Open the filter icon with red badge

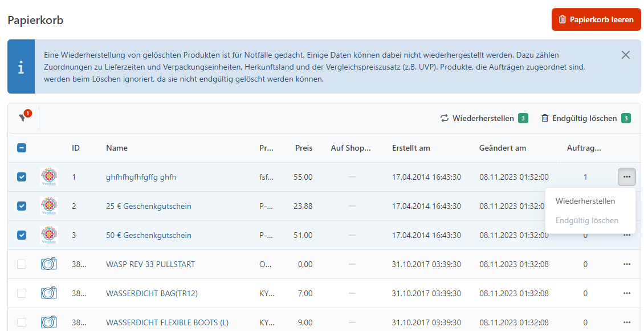pos(23,118)
